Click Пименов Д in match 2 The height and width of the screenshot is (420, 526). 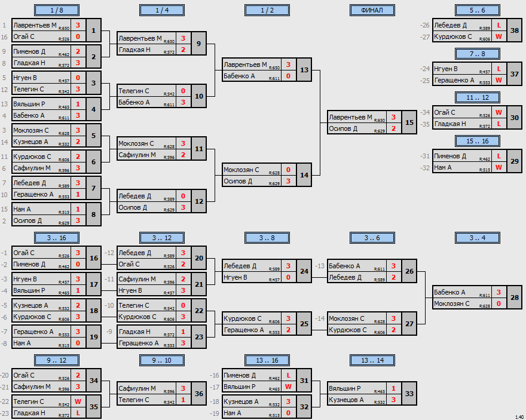29,51
